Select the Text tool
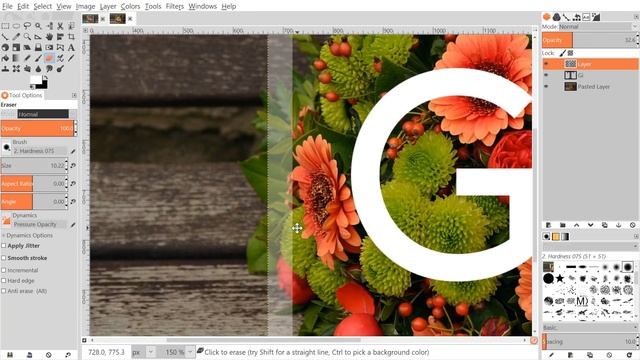Screen dimensions: 640x360 pyautogui.click(x=71, y=47)
